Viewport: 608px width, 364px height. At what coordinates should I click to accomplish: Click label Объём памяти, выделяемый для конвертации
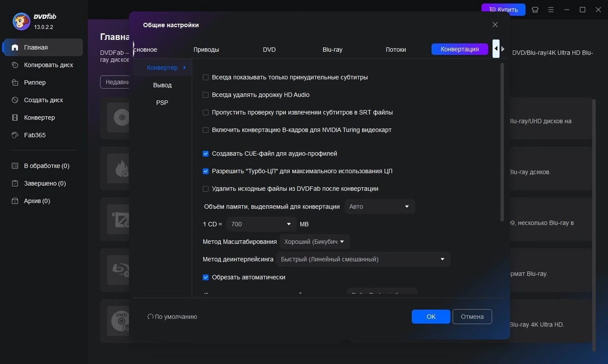pos(272,207)
